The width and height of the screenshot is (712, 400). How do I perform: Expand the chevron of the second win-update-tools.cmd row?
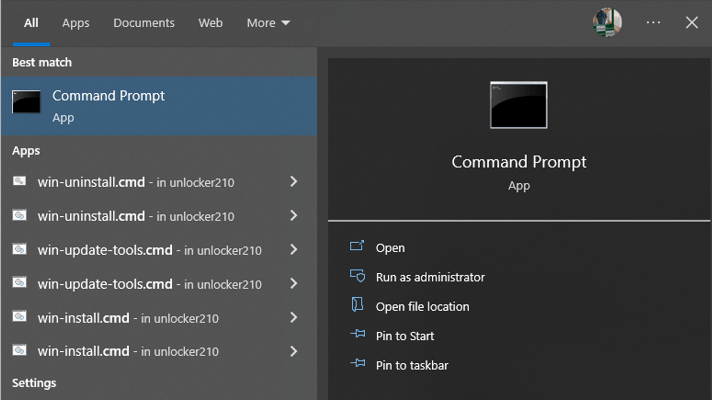tap(294, 283)
